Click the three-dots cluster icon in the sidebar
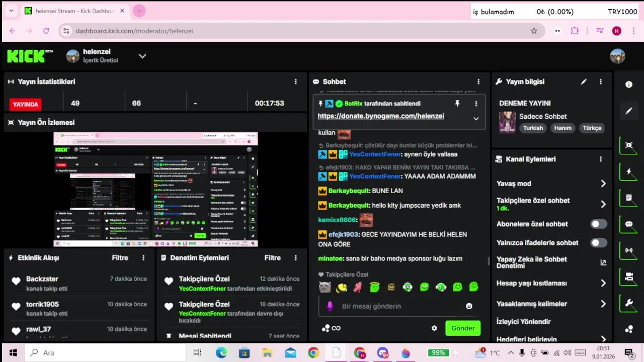Viewport: 644px width, 362px height. [629, 329]
